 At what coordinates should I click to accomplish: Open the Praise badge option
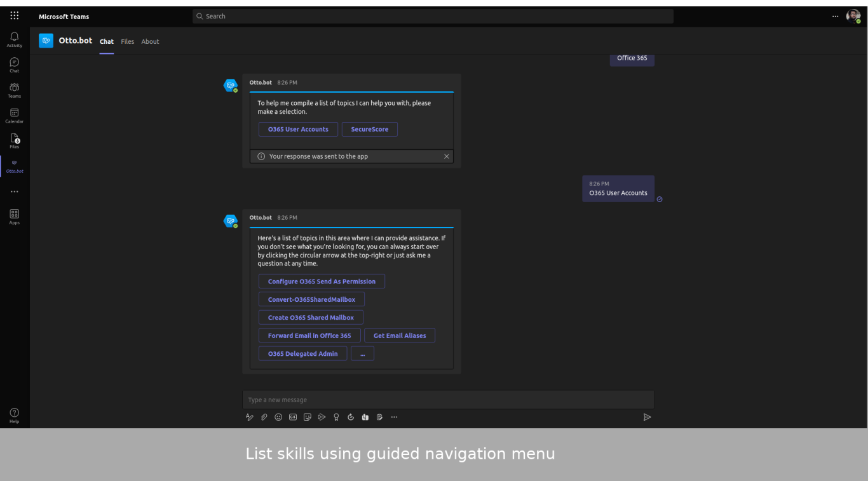point(336,417)
